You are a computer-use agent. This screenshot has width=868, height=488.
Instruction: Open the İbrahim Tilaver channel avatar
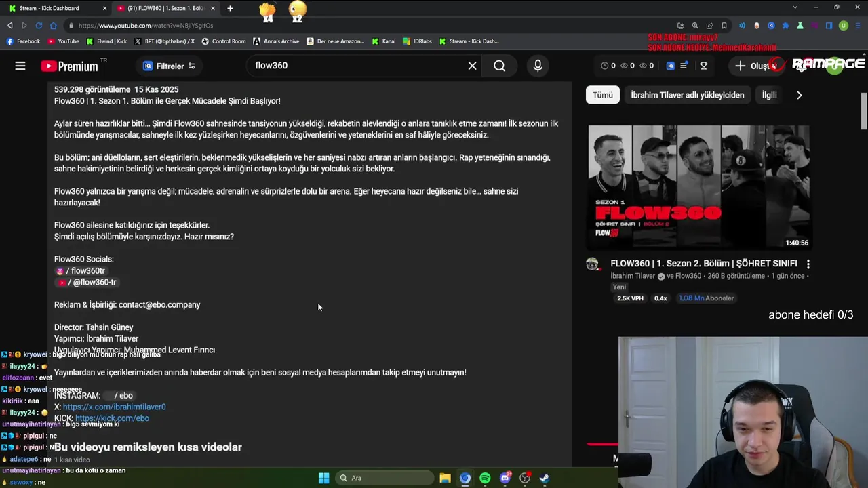pos(593,264)
